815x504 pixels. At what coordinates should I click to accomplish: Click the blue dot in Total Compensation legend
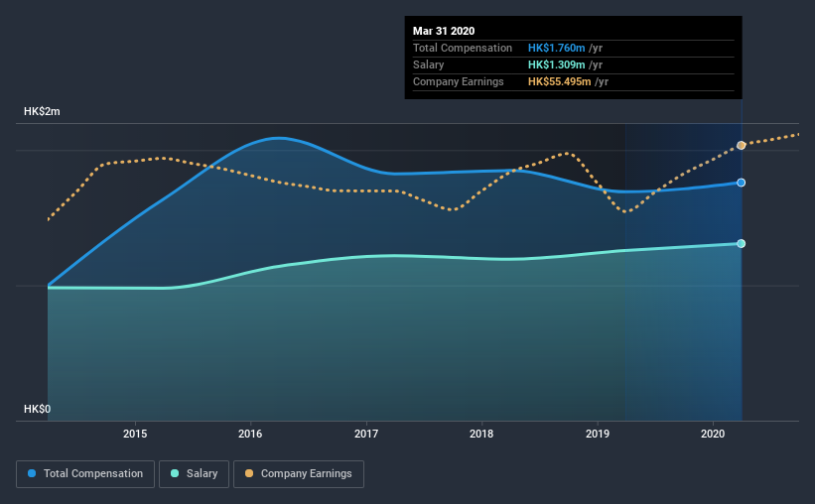pos(32,473)
